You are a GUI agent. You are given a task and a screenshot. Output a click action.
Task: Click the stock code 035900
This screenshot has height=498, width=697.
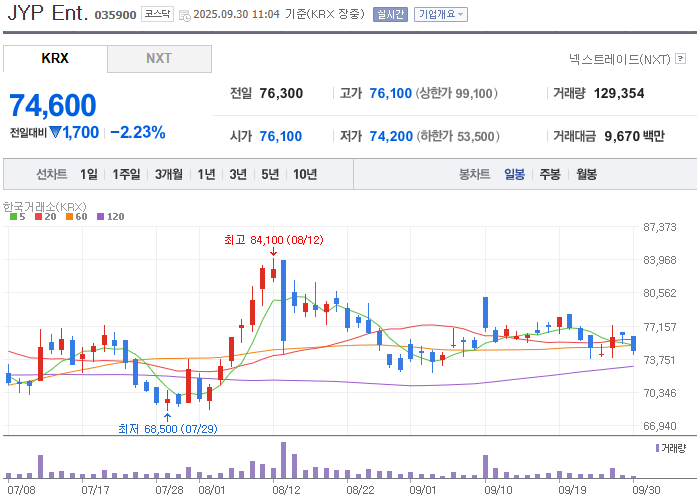(115, 15)
